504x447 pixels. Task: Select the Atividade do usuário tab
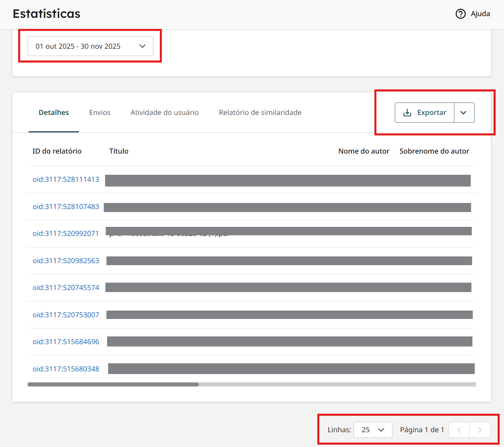(165, 113)
